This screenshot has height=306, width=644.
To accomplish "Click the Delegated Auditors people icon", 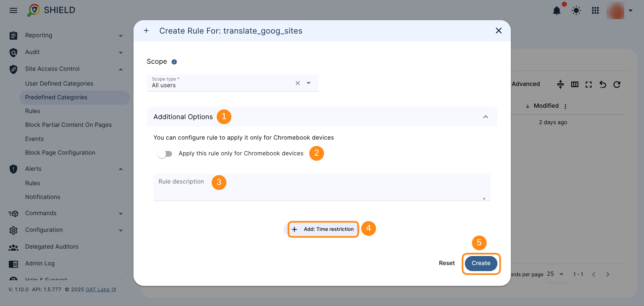I will click(13, 247).
